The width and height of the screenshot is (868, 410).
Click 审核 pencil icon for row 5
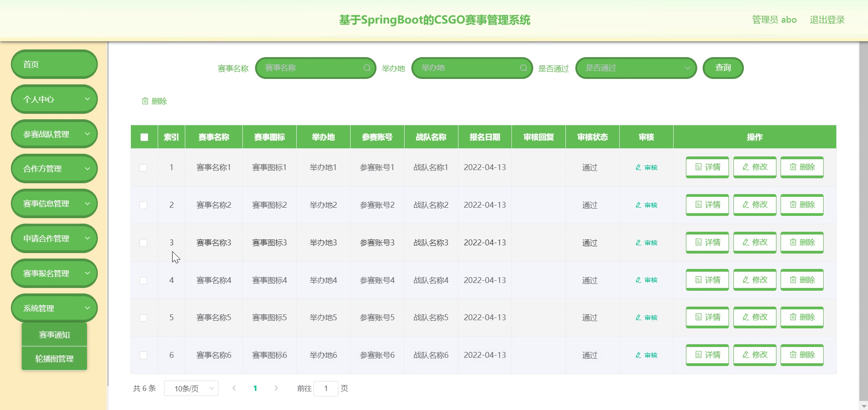coord(638,317)
